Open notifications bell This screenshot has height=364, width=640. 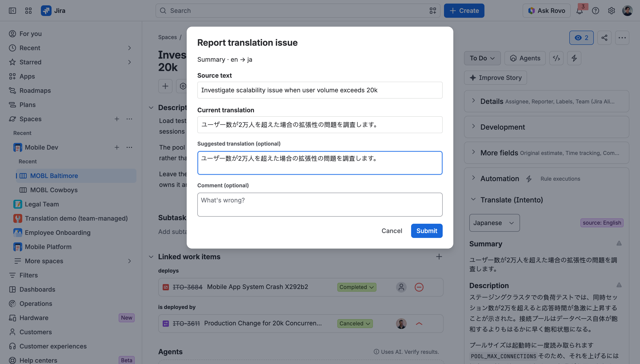579,10
